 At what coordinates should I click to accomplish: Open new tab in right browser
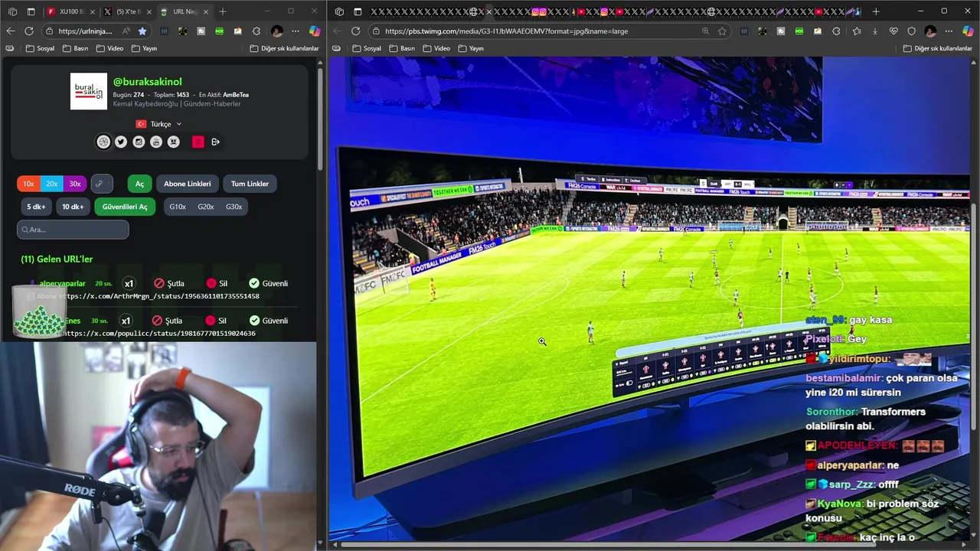tap(876, 11)
